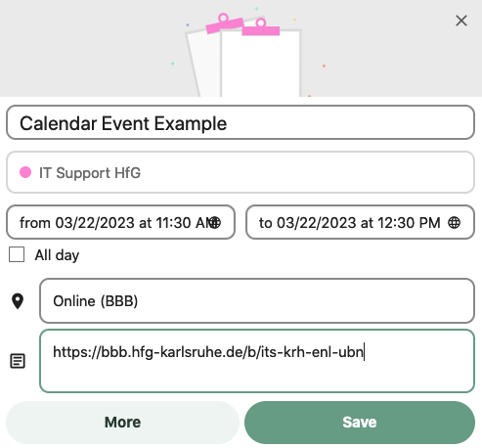Image resolution: width=482 pixels, height=448 pixels.
Task: Save the calendar event
Action: click(x=360, y=423)
